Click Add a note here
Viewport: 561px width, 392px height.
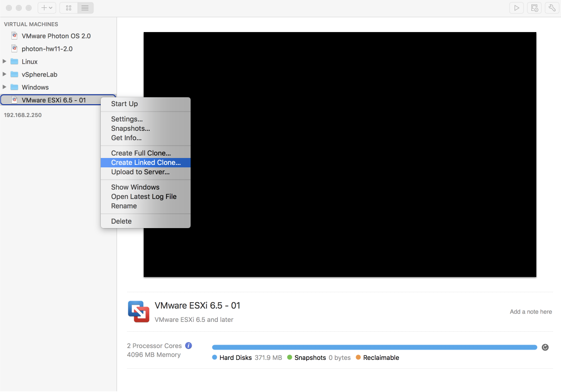click(x=530, y=312)
